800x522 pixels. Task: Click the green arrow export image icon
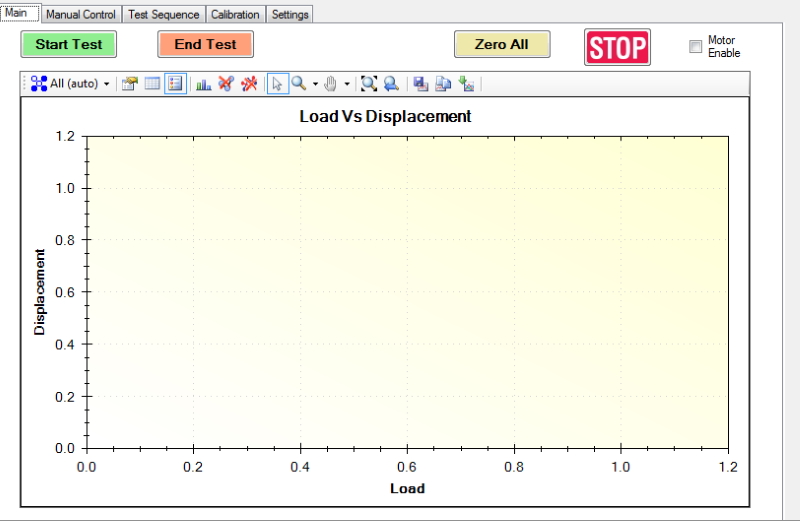click(x=466, y=84)
